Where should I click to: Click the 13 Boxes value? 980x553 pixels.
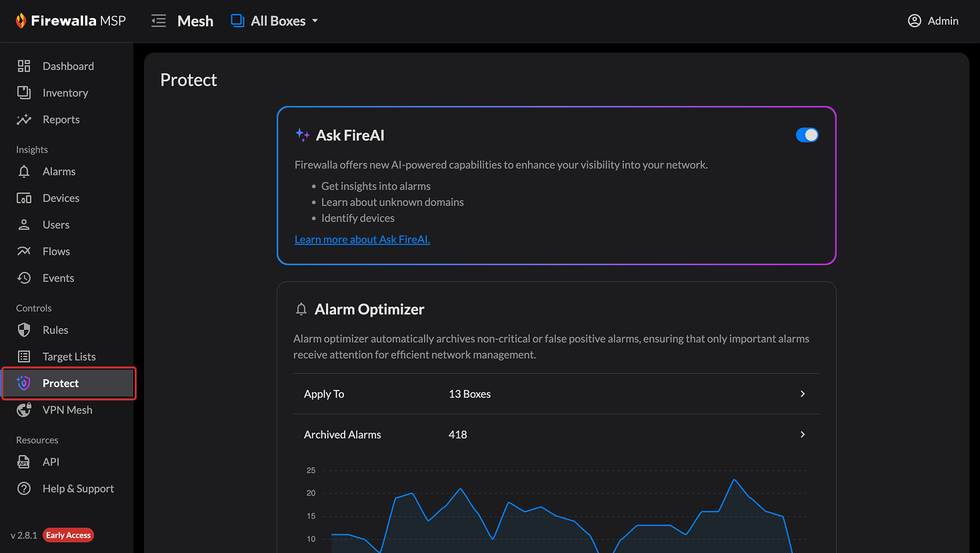click(x=469, y=394)
